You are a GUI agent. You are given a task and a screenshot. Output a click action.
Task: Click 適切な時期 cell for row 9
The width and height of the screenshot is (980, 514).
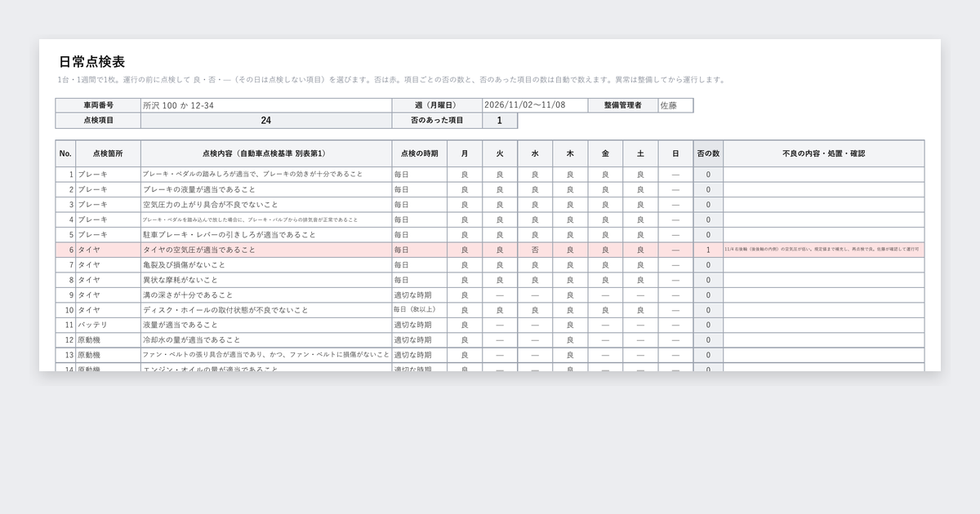point(419,295)
